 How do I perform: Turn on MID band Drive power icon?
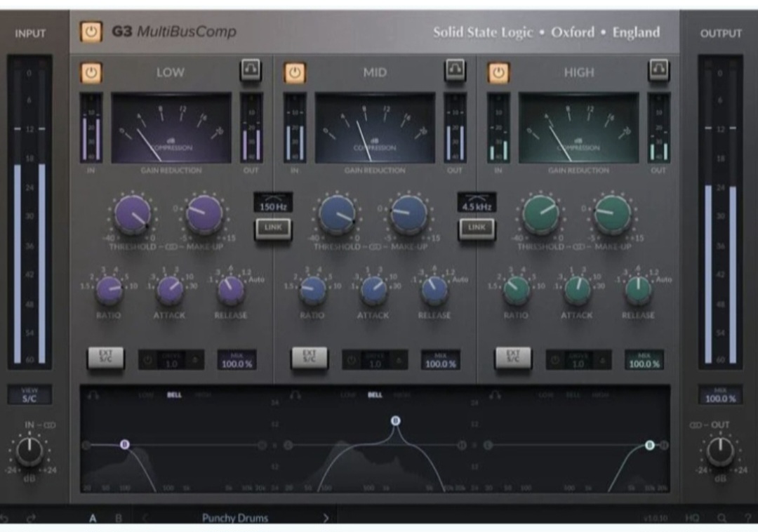[352, 360]
